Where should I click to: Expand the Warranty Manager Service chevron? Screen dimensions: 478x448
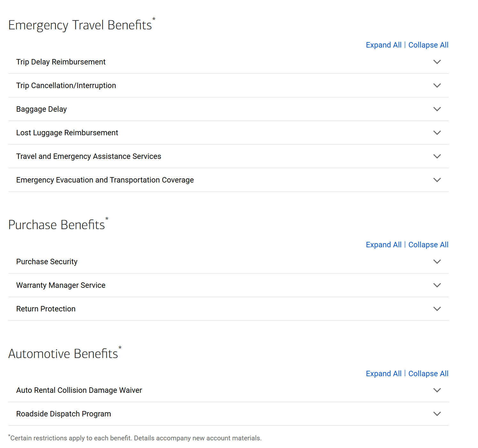[437, 285]
